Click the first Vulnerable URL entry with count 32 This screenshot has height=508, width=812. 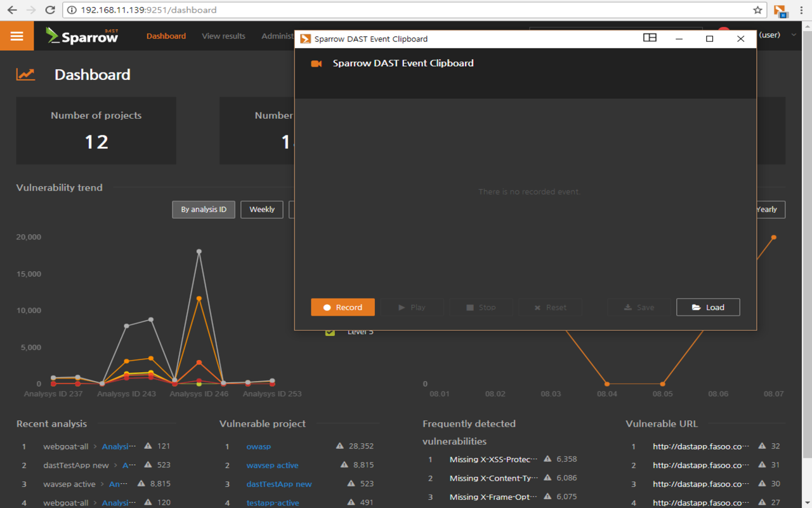[x=701, y=446]
